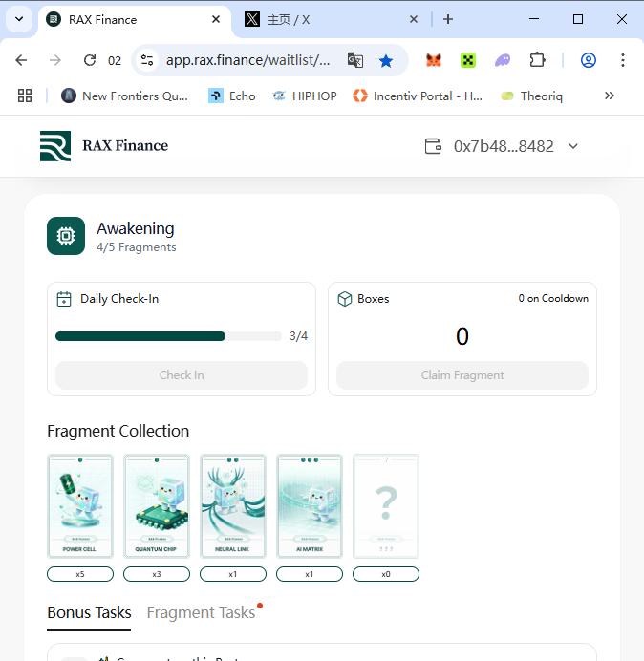Open the purple ghost extension icon
644x661 pixels.
503,60
